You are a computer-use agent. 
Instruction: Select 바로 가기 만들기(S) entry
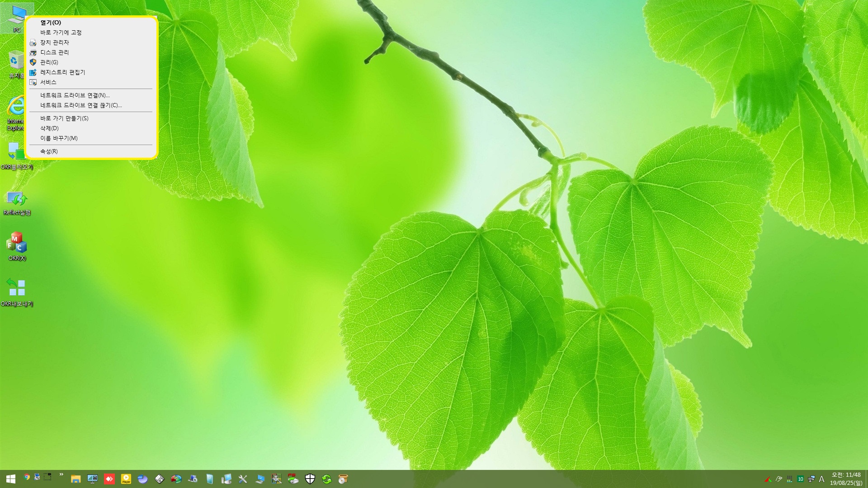[91, 118]
